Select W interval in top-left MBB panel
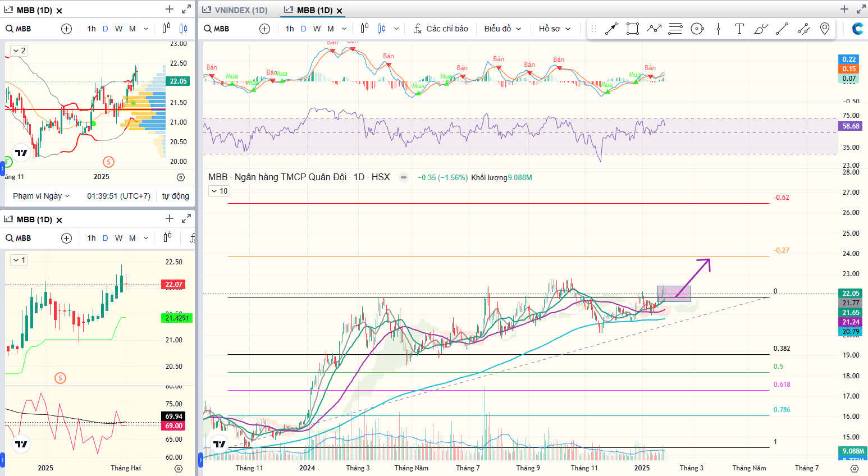 click(119, 29)
